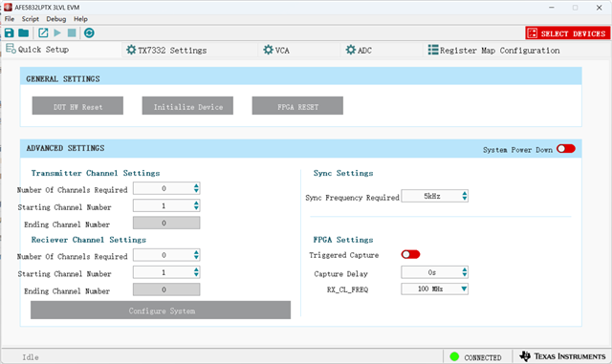Select the Quick Setup tab

point(61,50)
